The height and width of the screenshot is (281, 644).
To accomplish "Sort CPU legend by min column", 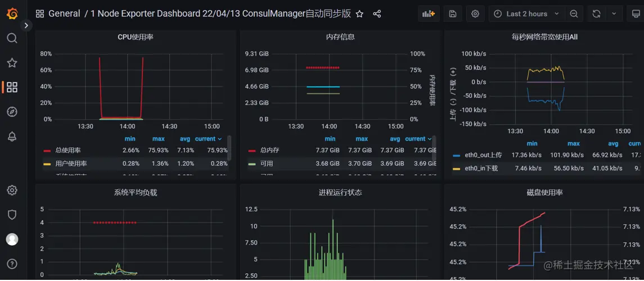I will (x=130, y=139).
